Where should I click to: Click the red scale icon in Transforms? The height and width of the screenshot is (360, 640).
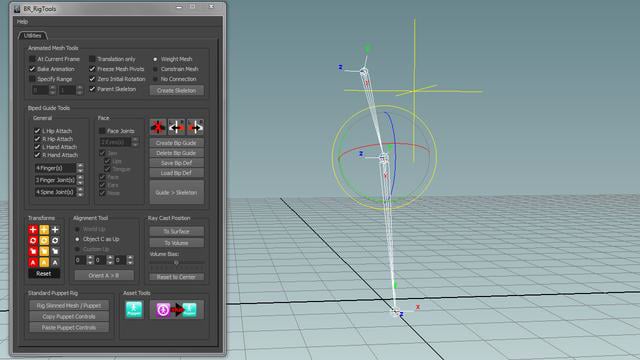pos(33,251)
